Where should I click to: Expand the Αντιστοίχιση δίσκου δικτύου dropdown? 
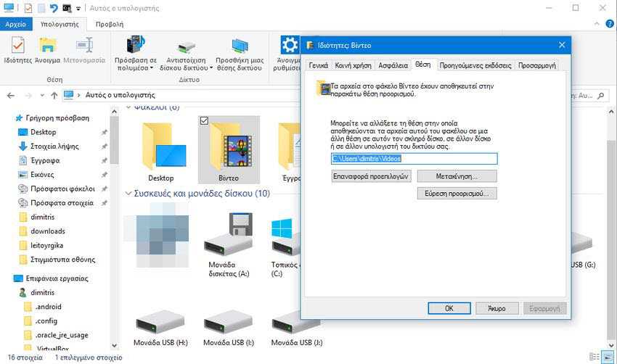coord(211,68)
